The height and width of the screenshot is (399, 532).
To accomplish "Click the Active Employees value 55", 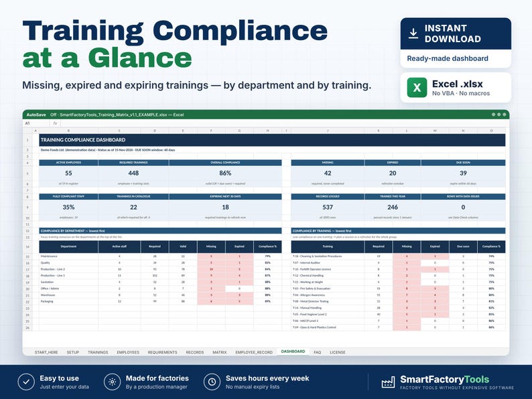I will tap(68, 173).
